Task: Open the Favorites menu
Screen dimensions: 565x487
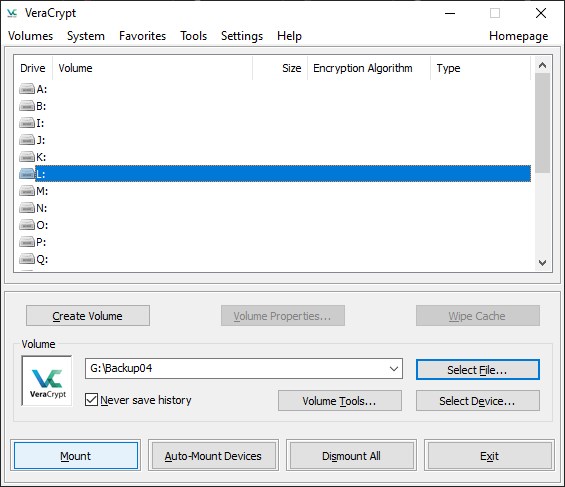Action: [x=142, y=36]
